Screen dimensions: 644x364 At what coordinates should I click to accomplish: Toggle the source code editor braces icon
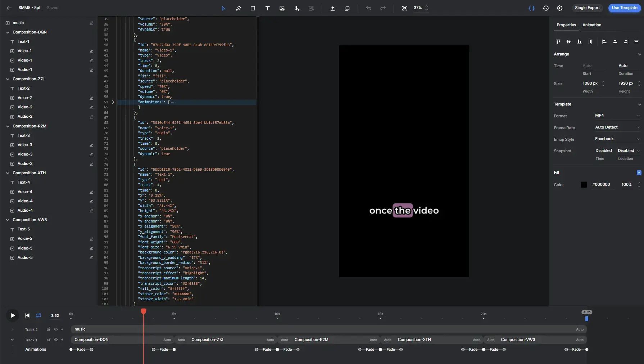point(531,8)
